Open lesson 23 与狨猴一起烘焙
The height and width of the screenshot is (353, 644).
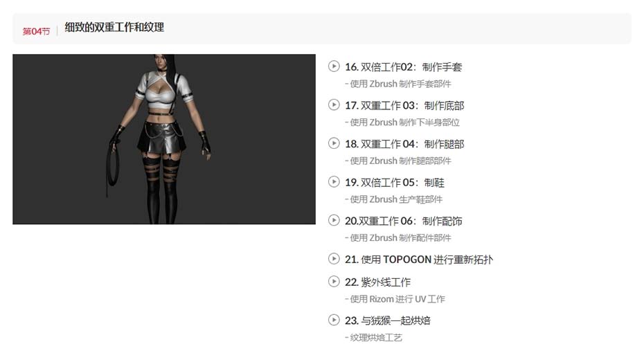388,320
